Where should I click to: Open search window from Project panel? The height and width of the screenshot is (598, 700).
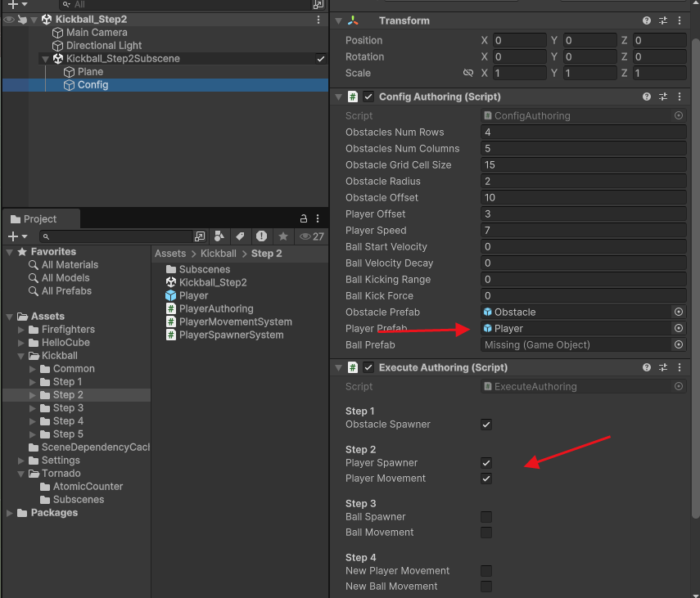click(200, 236)
